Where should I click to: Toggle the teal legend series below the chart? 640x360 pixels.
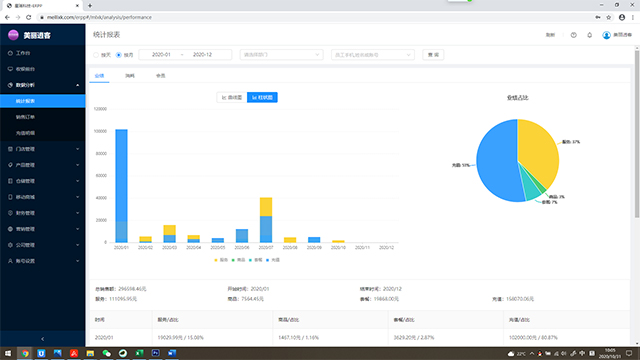[256, 260]
